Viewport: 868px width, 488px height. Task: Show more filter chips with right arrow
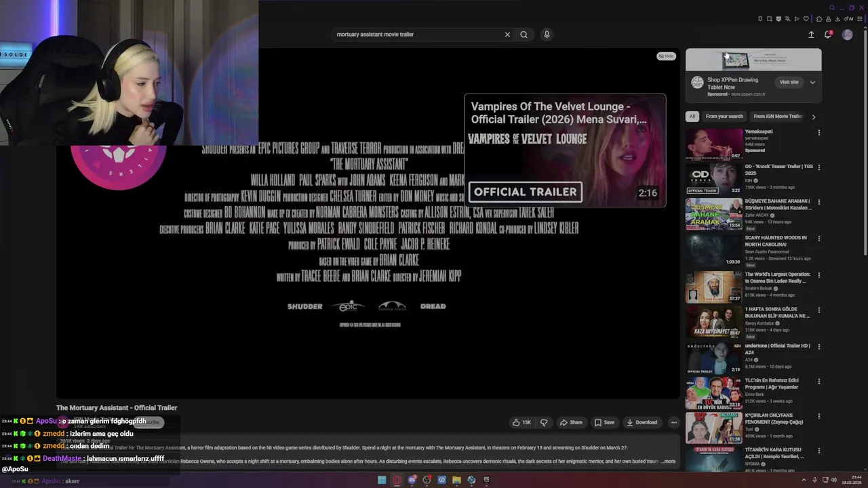(x=814, y=117)
